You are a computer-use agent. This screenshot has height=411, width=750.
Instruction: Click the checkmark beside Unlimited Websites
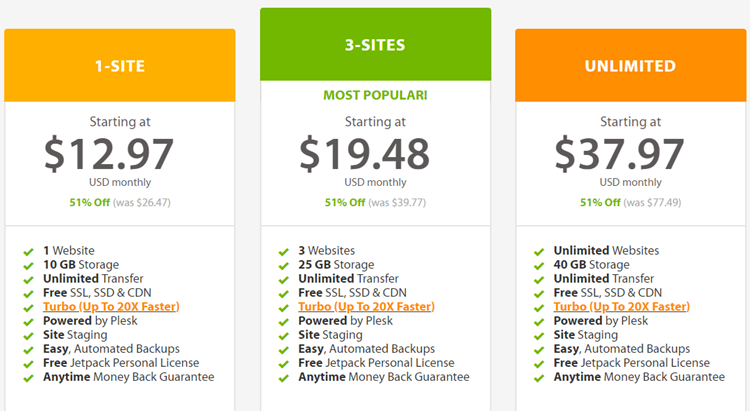tap(539, 251)
